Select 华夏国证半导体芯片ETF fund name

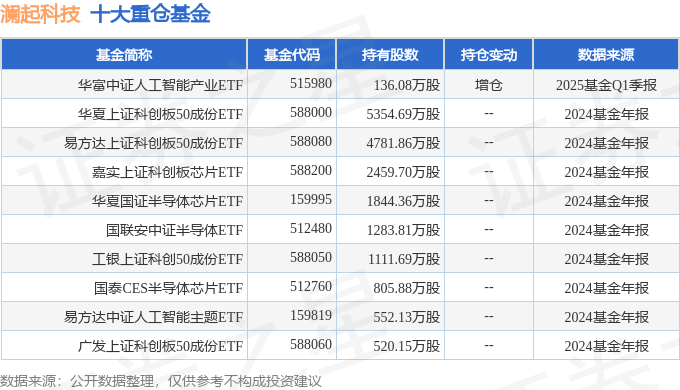(x=167, y=201)
